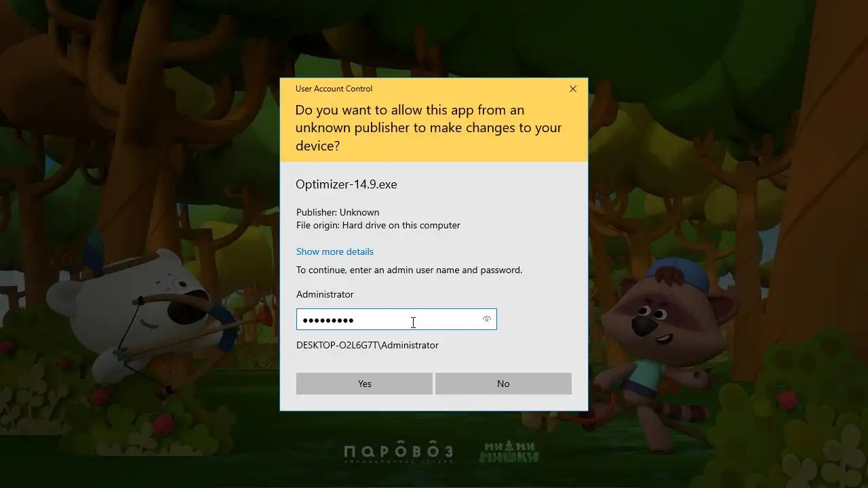
Task: Open the Show more details link
Action: tap(335, 251)
